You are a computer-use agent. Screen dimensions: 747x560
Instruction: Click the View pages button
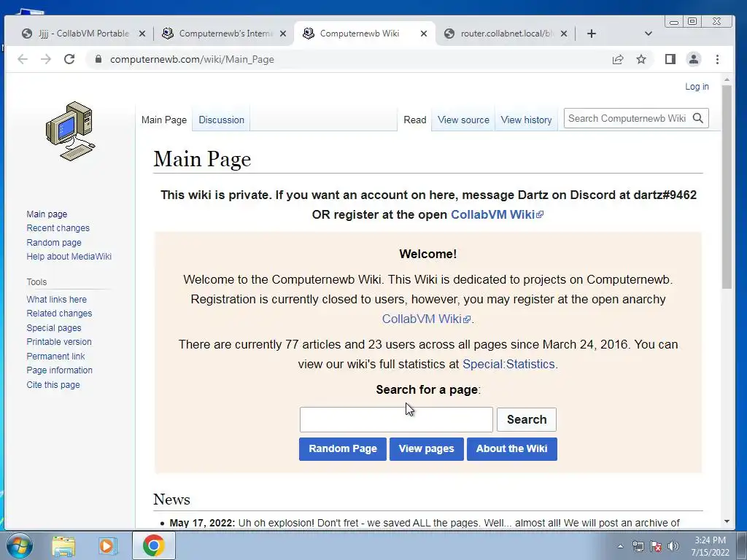click(426, 449)
